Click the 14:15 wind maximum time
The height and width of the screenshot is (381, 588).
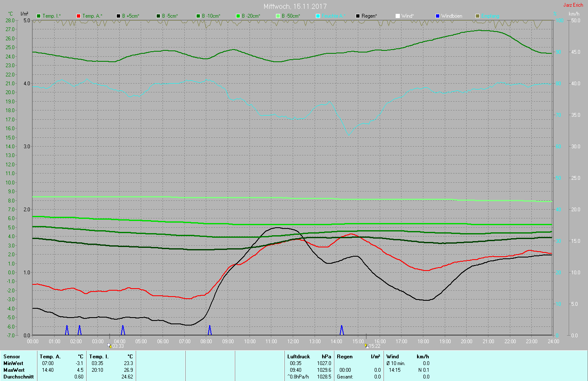point(395,370)
